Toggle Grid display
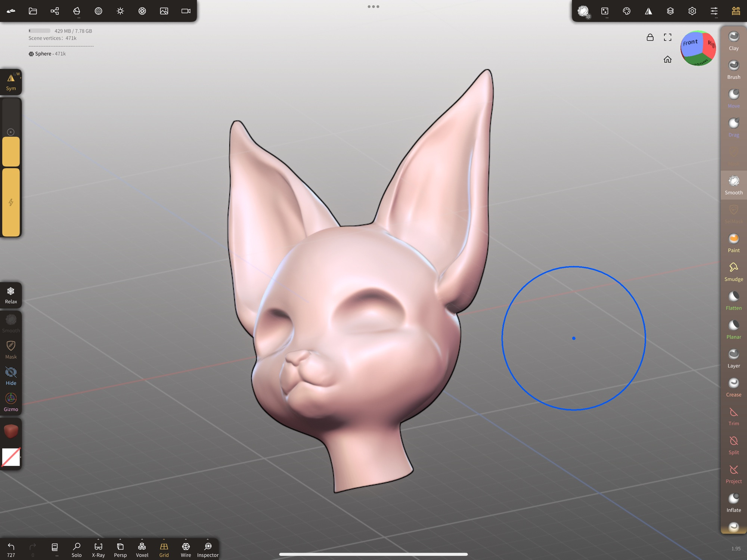Viewport: 747px width, 560px height. [164, 550]
